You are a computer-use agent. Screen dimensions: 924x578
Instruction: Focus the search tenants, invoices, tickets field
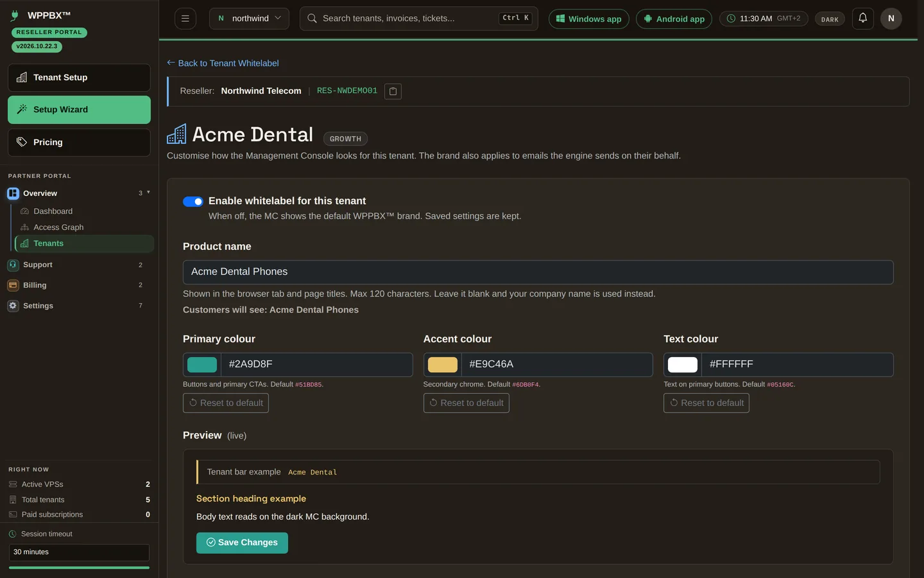click(418, 19)
